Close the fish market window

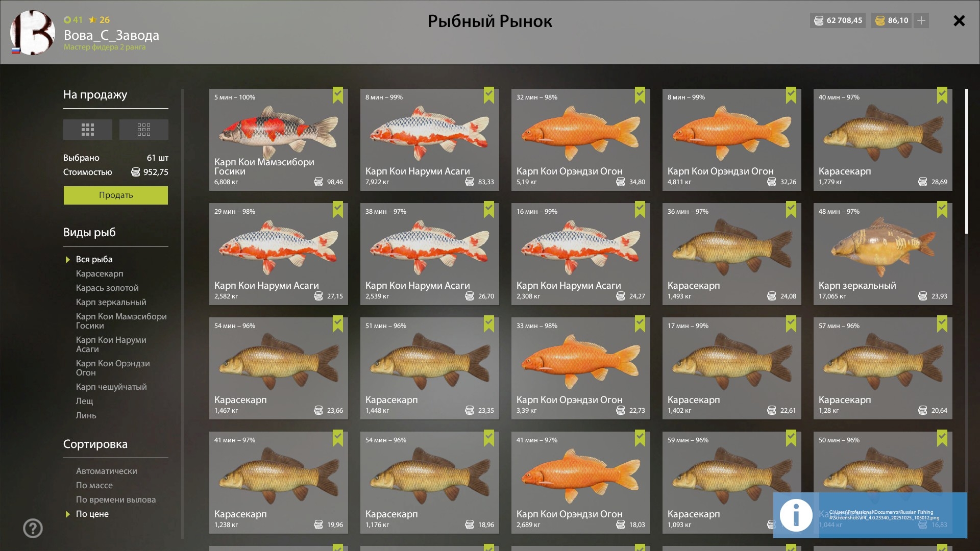[x=959, y=20]
